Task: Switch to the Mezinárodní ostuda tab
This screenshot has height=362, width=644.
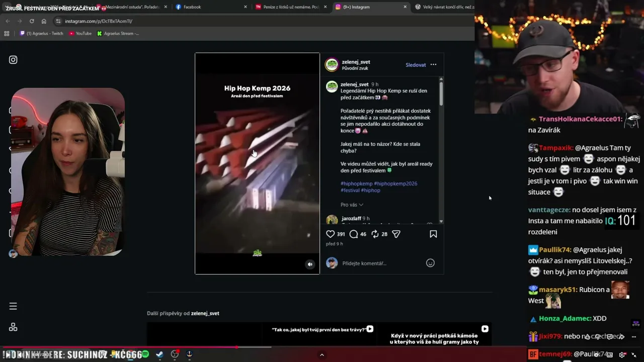Action: pyautogui.click(x=130, y=7)
